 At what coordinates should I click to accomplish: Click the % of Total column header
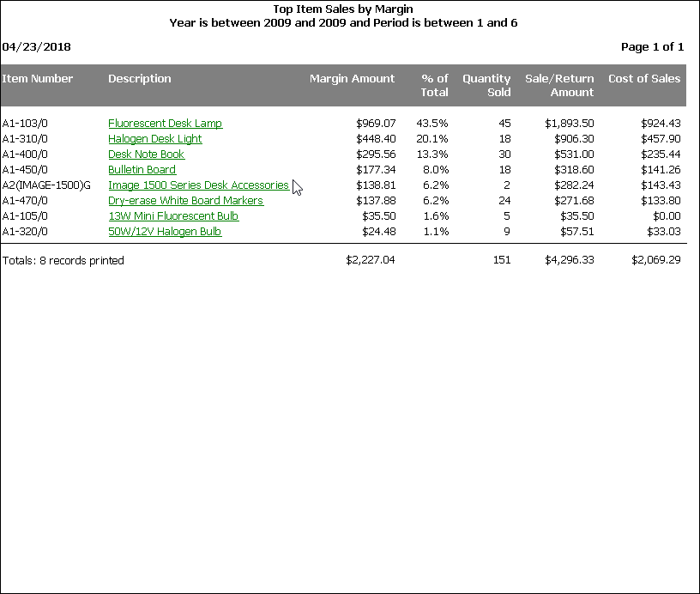434,85
